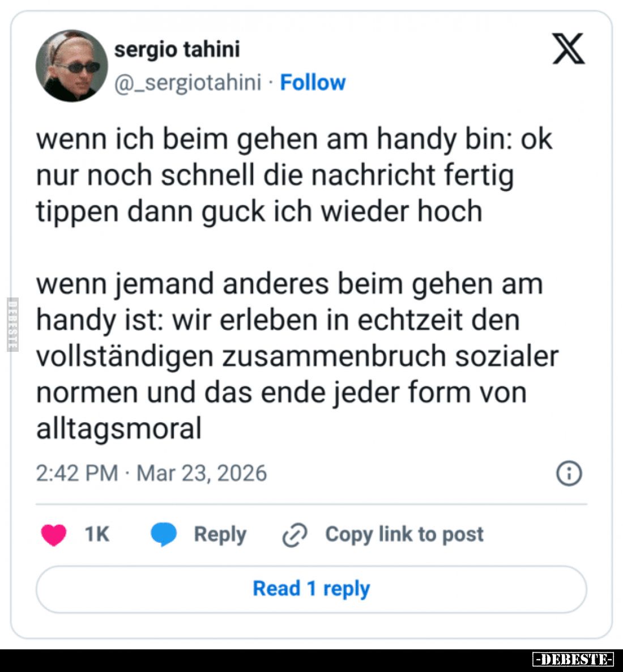Viewport: 623px width, 672px height.
Task: Click the 1K likes count
Action: click(x=96, y=534)
